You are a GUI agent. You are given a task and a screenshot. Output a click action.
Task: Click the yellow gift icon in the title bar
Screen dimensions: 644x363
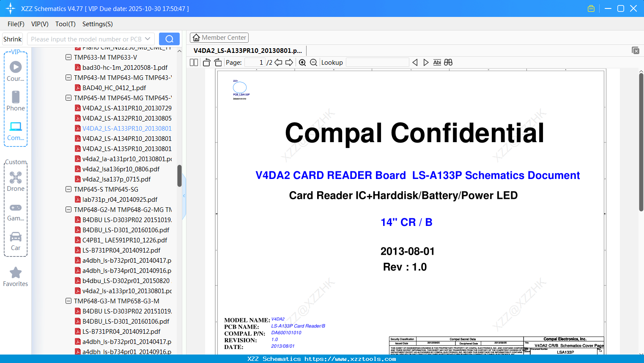591,8
